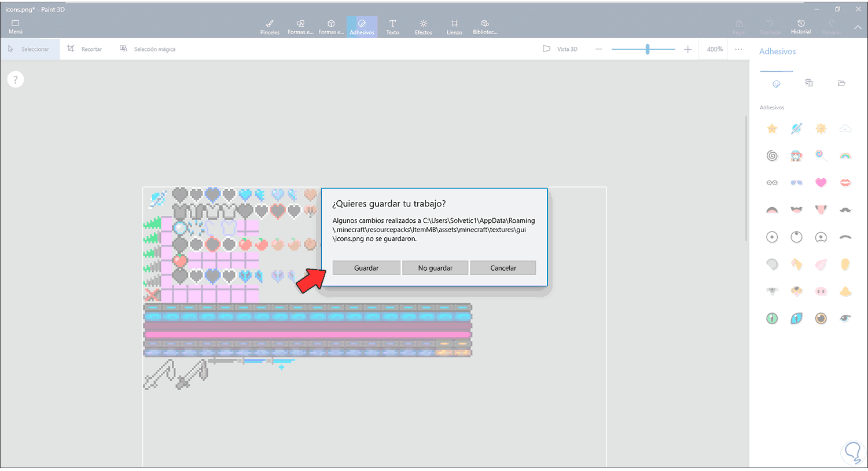868x471 pixels.
Task: Click the Rehacer redo icon
Action: [x=832, y=27]
